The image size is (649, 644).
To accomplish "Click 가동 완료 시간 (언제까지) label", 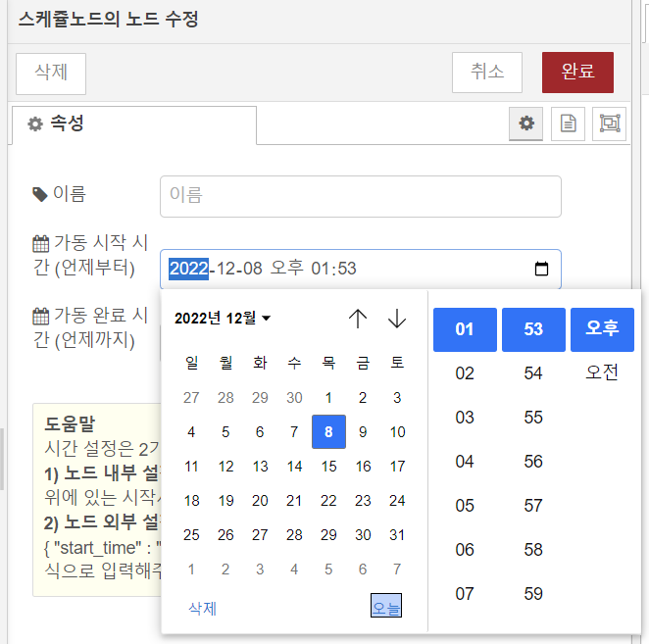I will (90, 327).
